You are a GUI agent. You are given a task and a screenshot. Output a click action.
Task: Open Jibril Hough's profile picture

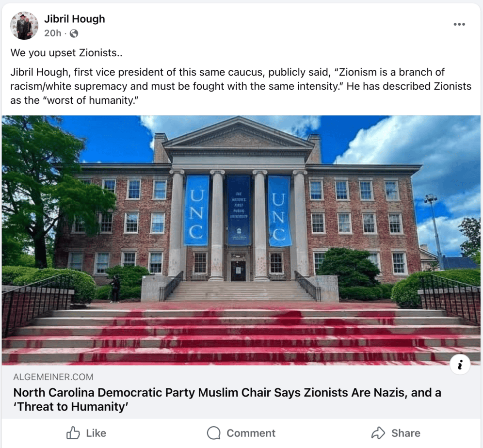click(x=24, y=26)
